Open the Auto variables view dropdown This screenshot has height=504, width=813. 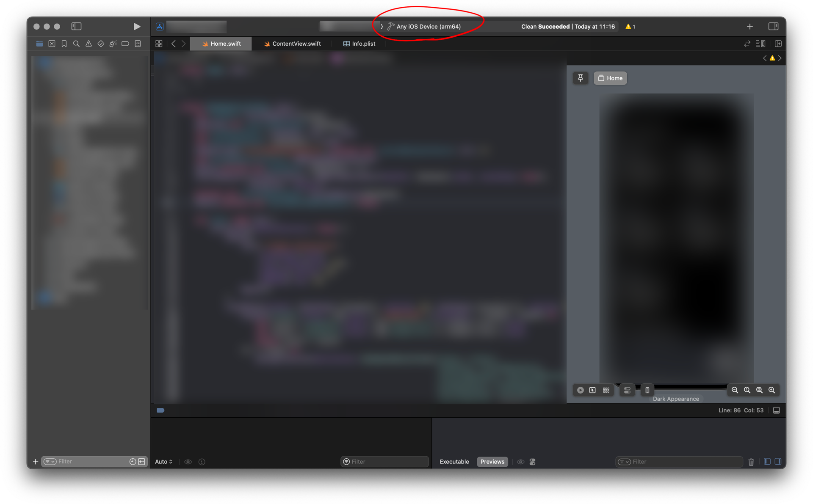pos(163,462)
